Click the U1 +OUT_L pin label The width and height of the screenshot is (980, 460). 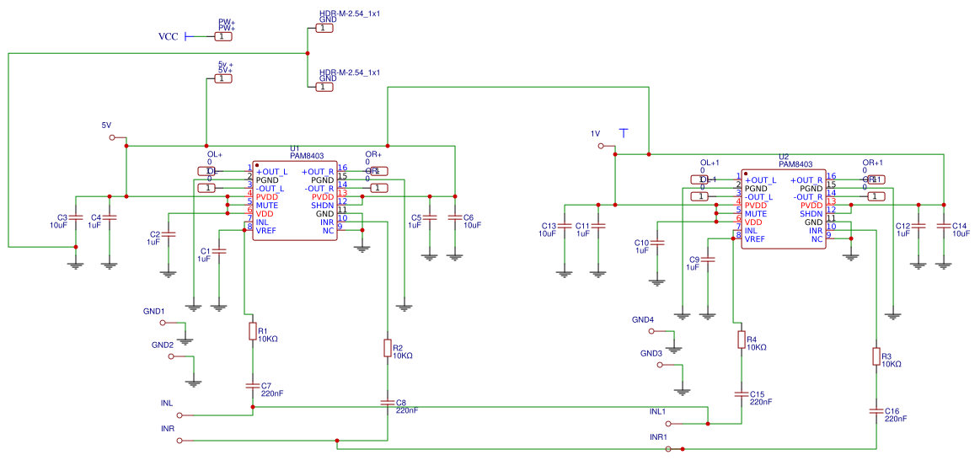click(271, 171)
